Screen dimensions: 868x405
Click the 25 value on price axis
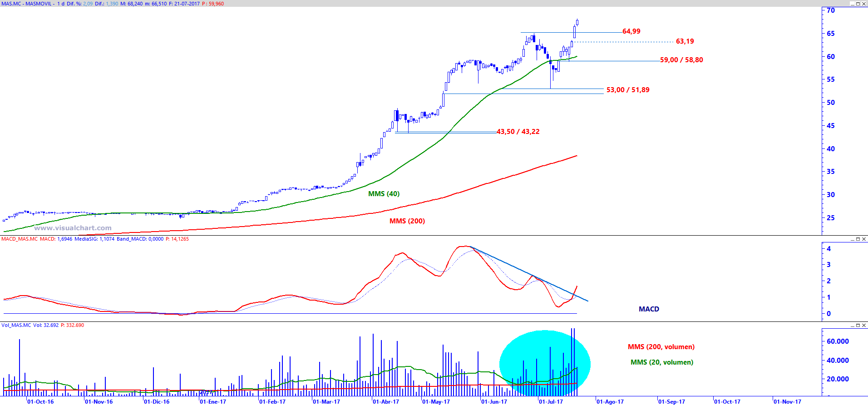coord(831,218)
